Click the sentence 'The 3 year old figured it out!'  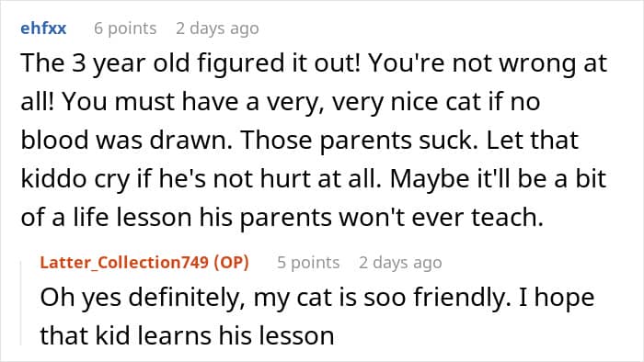190,63
